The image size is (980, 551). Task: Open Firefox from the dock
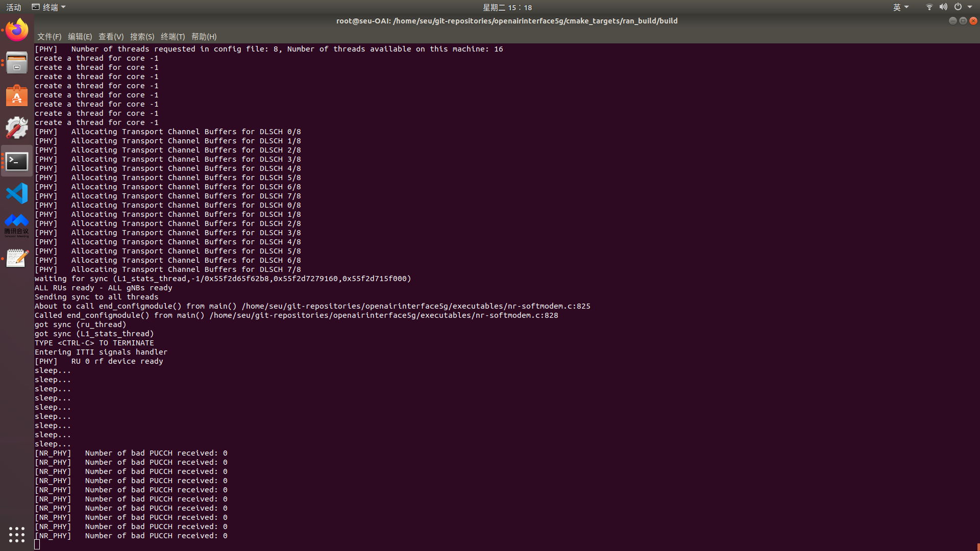pyautogui.click(x=17, y=30)
